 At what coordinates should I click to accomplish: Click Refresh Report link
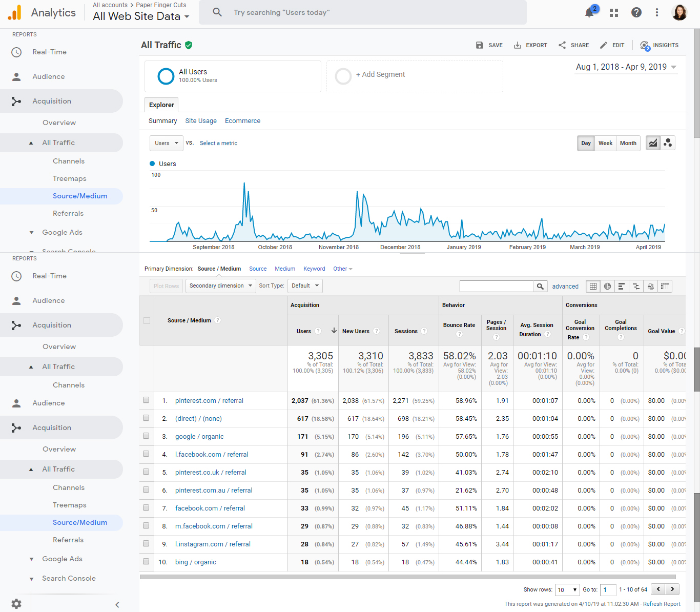pyautogui.click(x=662, y=604)
